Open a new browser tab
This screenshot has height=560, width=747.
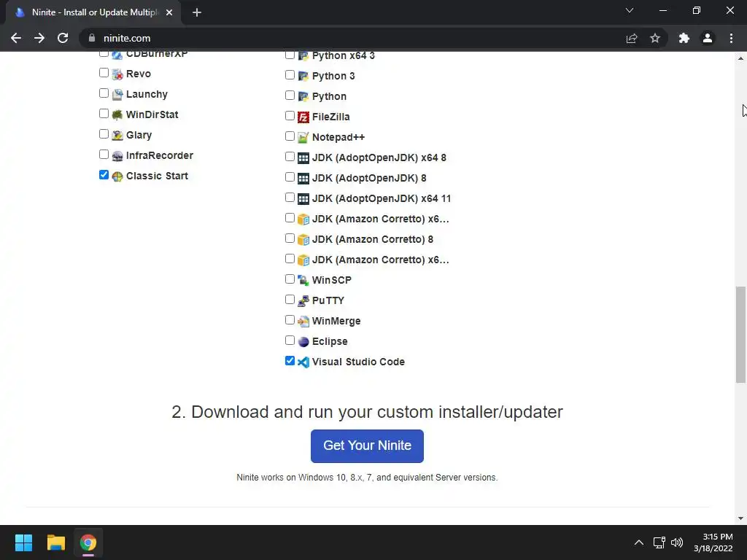pyautogui.click(x=197, y=12)
